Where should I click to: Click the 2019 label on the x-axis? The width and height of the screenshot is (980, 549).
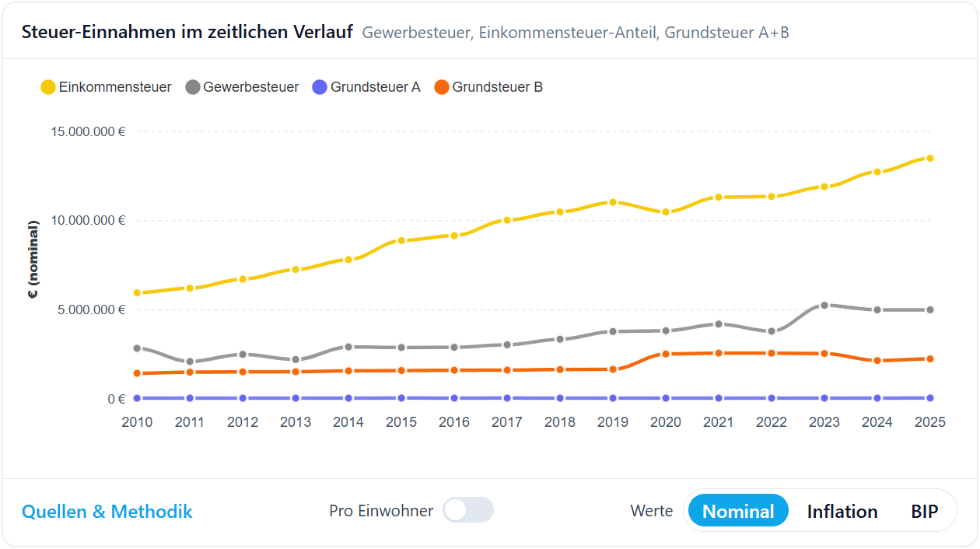(612, 422)
